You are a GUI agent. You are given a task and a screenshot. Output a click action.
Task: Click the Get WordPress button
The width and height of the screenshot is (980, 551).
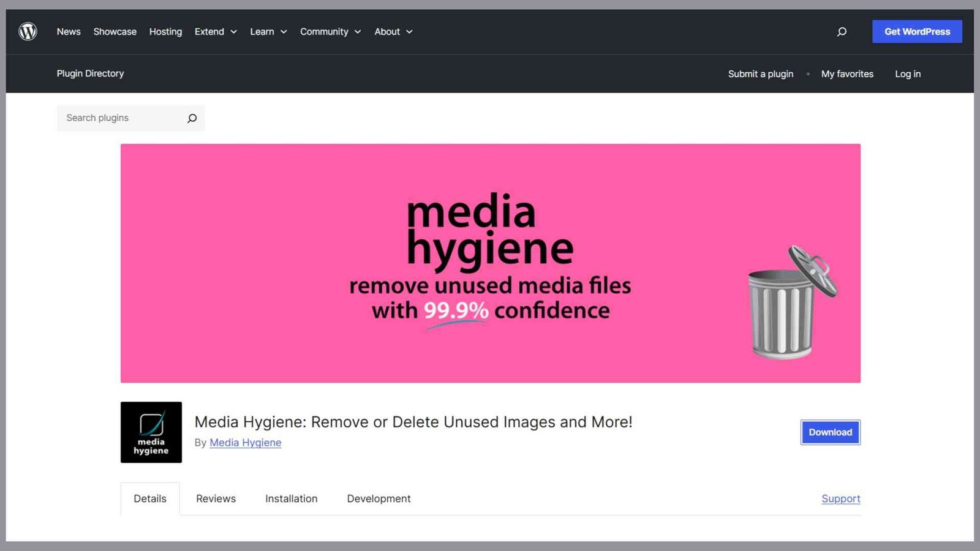point(917,32)
